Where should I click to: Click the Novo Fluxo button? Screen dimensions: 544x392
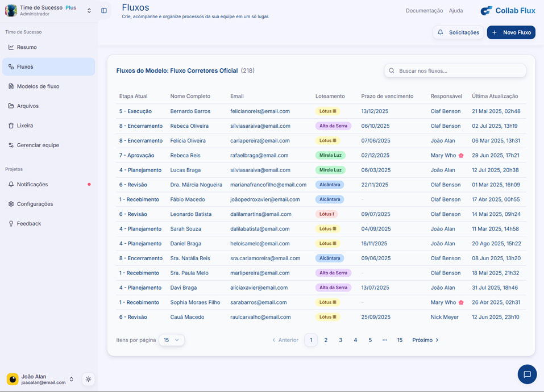coord(511,32)
